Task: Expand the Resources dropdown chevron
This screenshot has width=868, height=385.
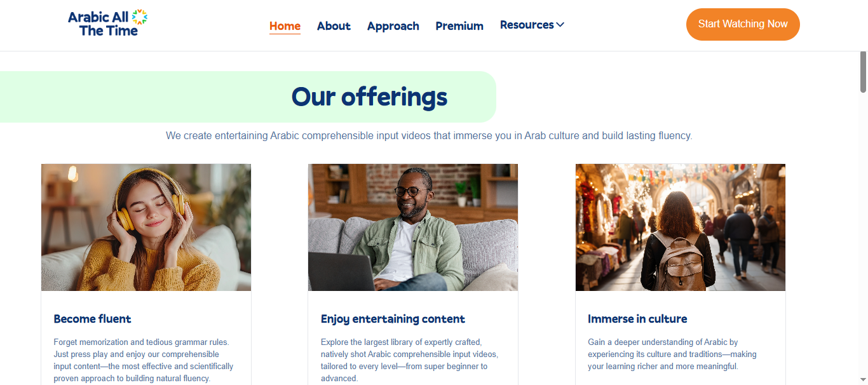Action: pos(560,25)
